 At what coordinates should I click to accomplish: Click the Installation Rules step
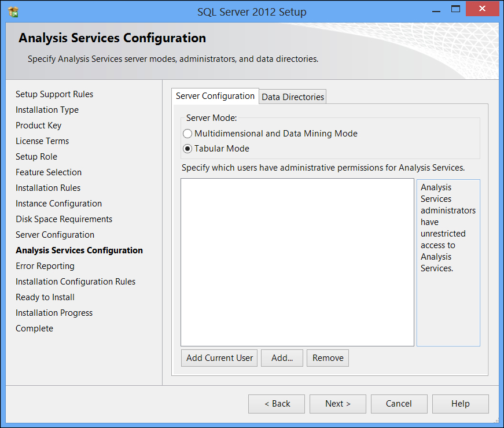coord(48,188)
